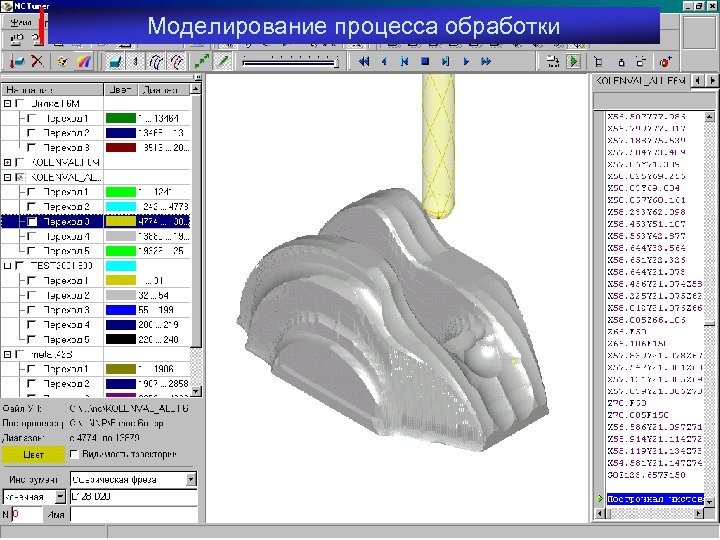Rewind simulation with double-left arrows
The height and width of the screenshot is (540, 720).
[x=364, y=61]
